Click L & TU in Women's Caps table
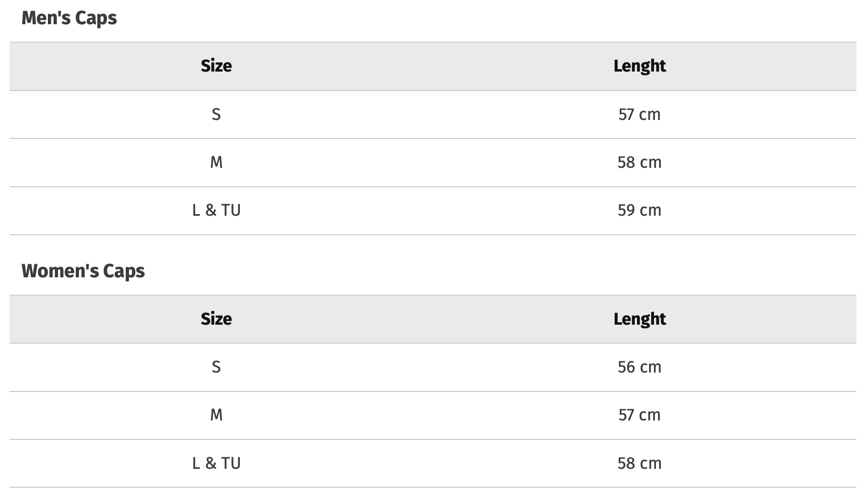This screenshot has width=868, height=502. pyautogui.click(x=216, y=464)
